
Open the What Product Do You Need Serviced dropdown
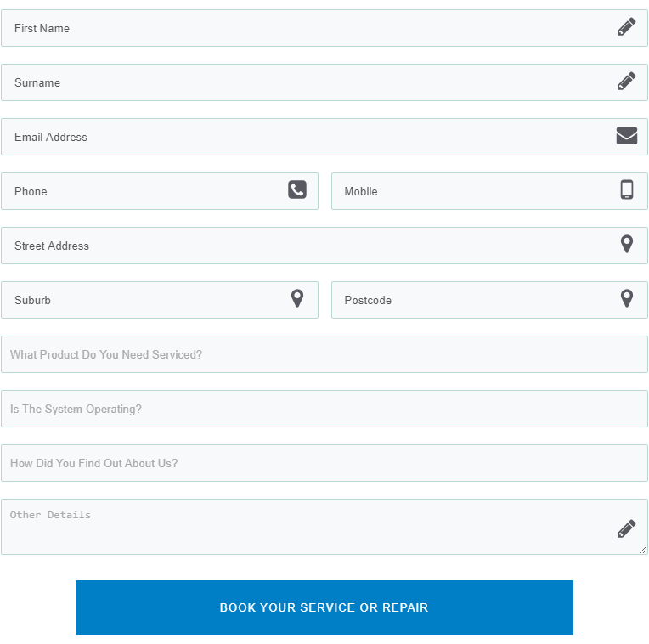coord(324,354)
